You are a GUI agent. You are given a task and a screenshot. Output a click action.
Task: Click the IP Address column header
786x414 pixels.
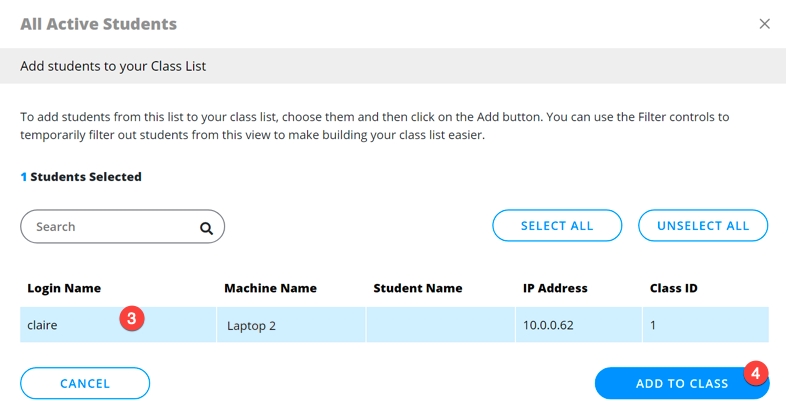555,288
